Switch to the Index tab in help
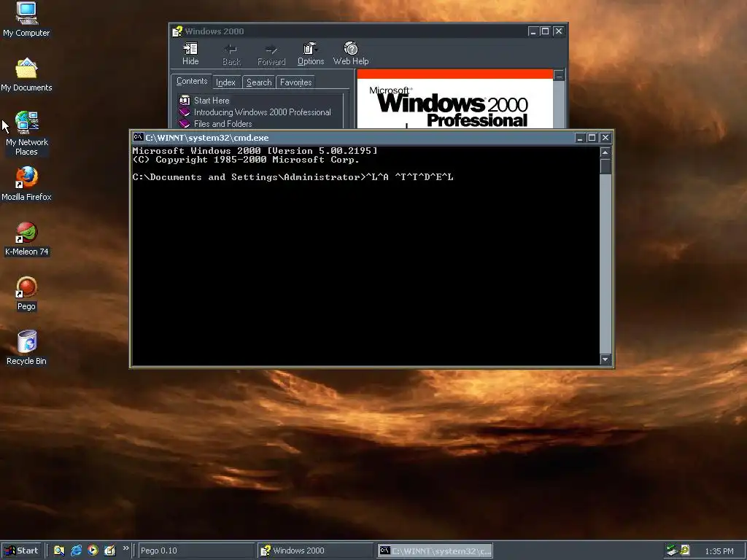747x560 pixels. point(226,82)
